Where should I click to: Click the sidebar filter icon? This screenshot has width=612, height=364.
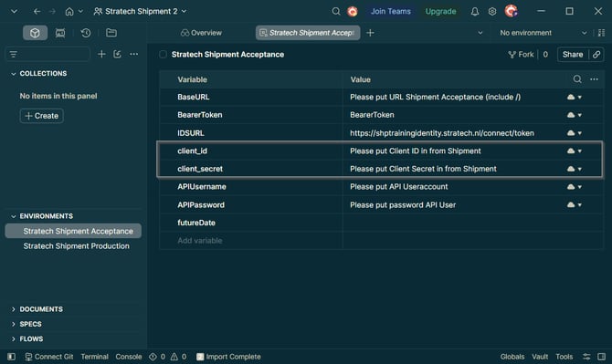(14, 54)
